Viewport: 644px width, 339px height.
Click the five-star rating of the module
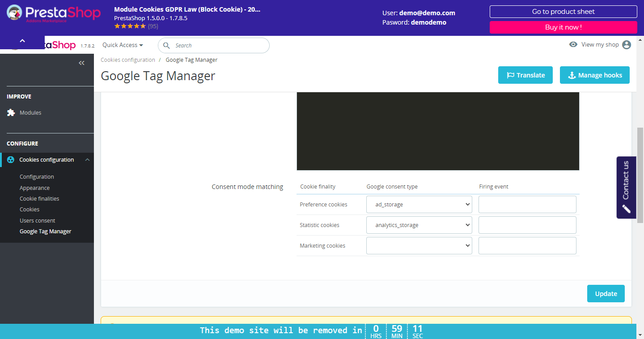(x=130, y=26)
